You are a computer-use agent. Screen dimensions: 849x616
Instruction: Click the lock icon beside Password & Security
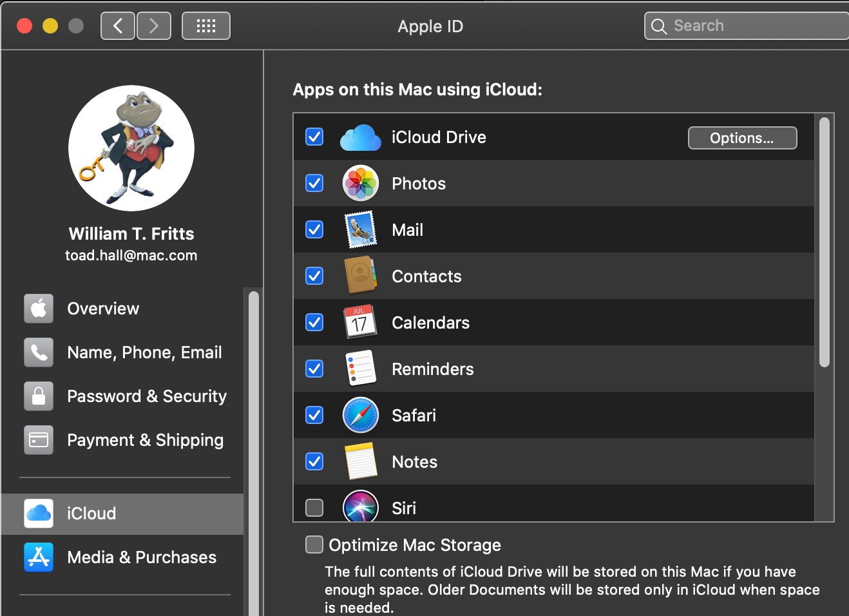(x=39, y=396)
